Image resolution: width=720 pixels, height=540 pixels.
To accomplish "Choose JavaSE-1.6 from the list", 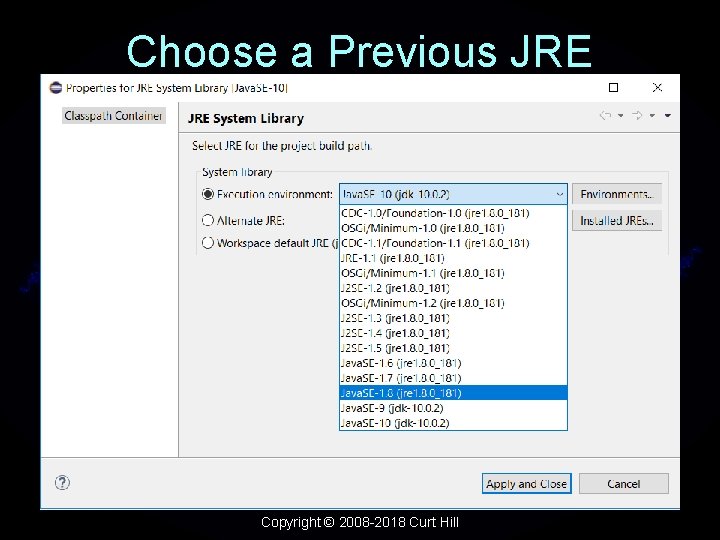I will pos(453,363).
